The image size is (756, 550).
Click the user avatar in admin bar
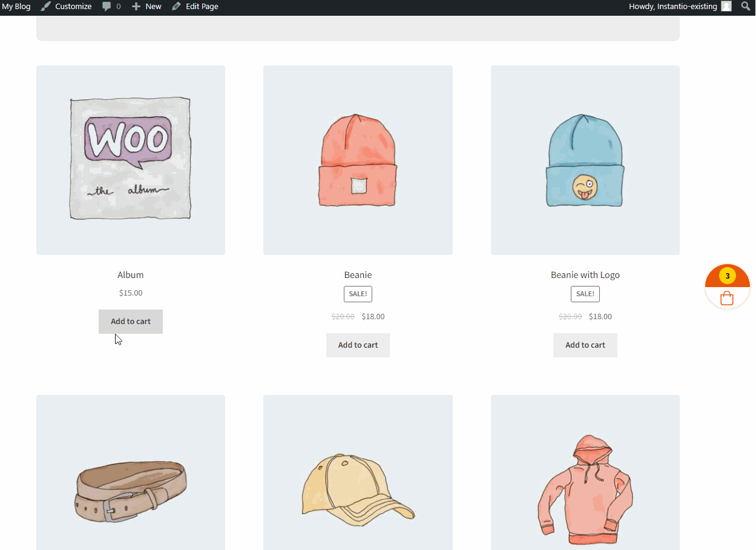click(726, 6)
